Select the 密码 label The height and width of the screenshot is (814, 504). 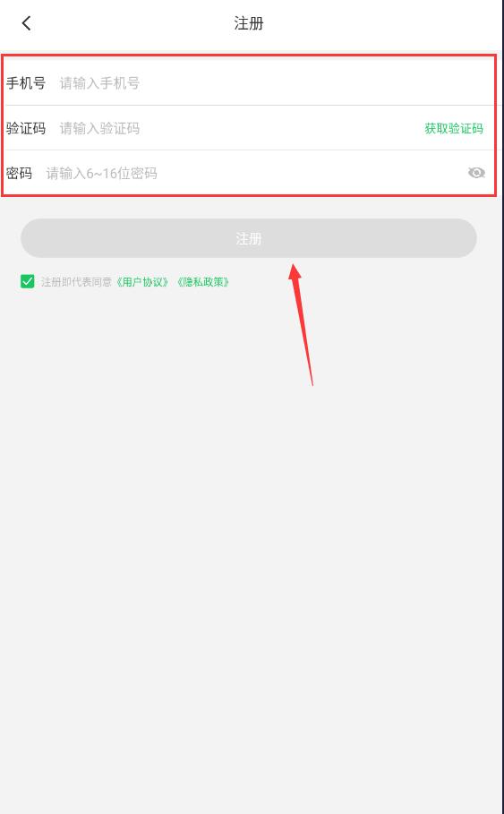tap(19, 173)
